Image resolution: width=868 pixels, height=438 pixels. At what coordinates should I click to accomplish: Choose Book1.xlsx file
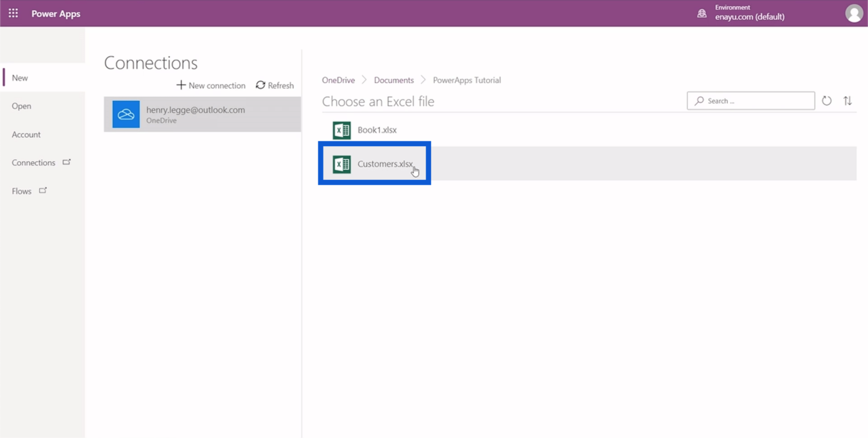tap(589, 130)
